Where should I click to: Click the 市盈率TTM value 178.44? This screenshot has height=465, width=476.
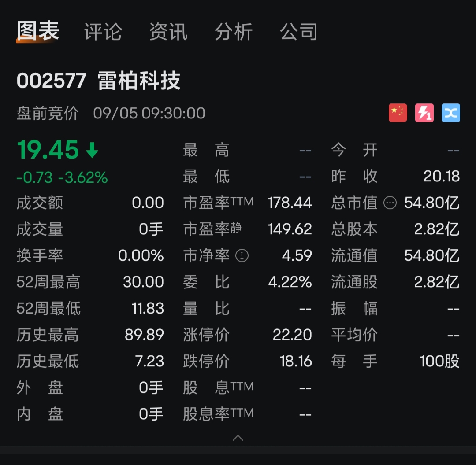(x=290, y=203)
